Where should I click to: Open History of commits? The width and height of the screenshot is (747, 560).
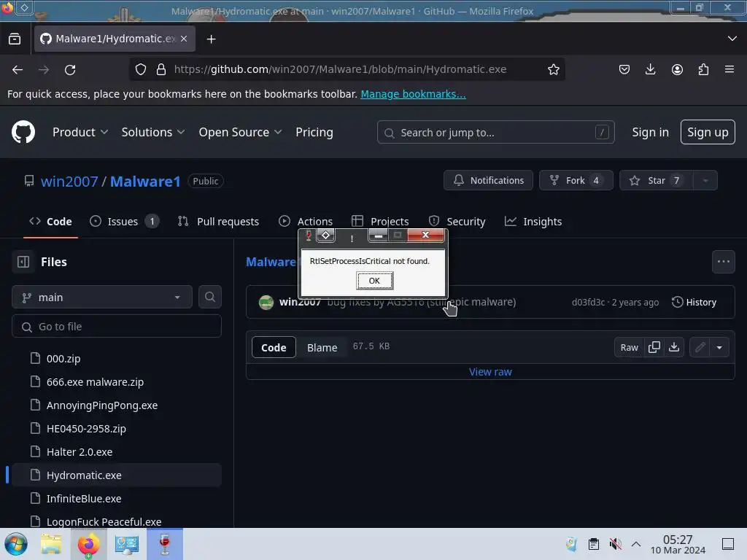(694, 302)
